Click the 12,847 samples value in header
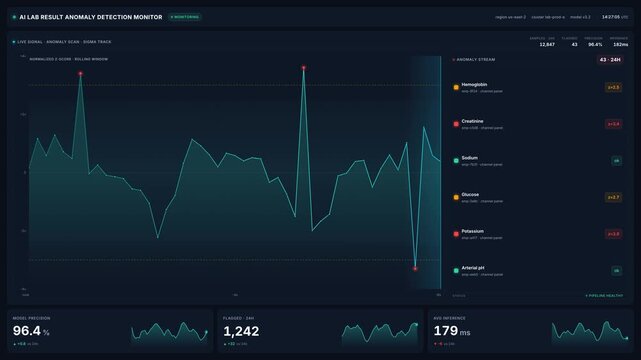The height and width of the screenshot is (360, 641). pos(547,45)
